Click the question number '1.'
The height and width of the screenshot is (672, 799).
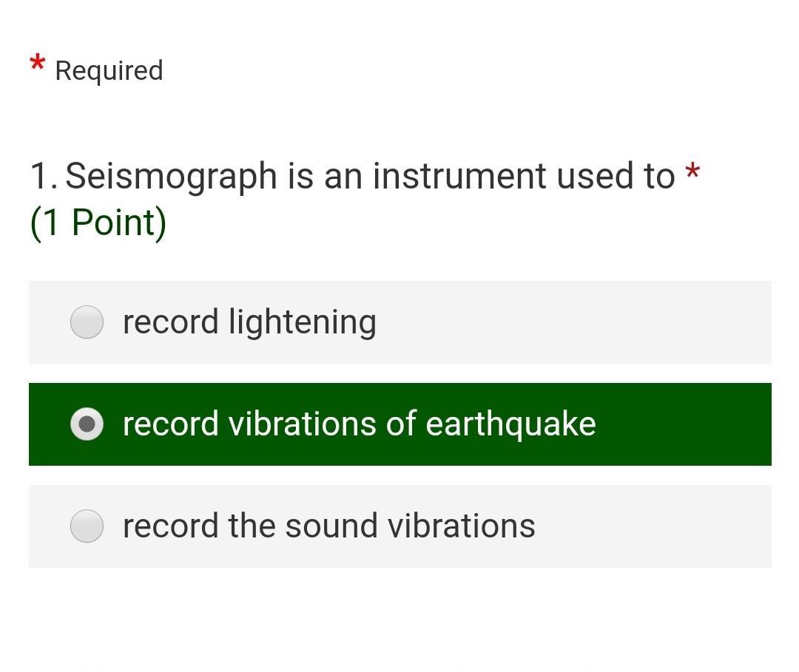click(43, 177)
